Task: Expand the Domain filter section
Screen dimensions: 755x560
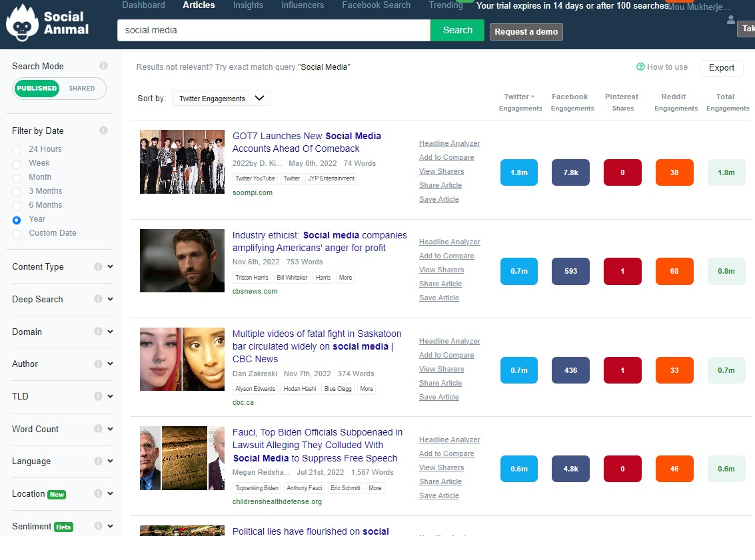Action: click(x=109, y=332)
